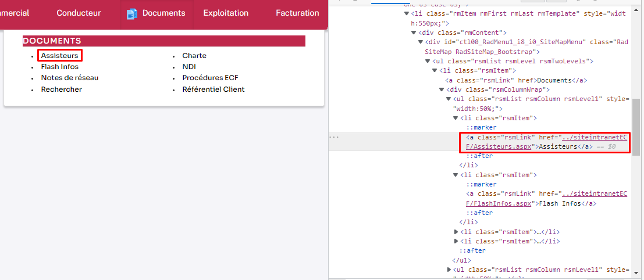Image resolution: width=644 pixels, height=280 pixels.
Task: Open Procédures ECF link
Action: pos(210,78)
